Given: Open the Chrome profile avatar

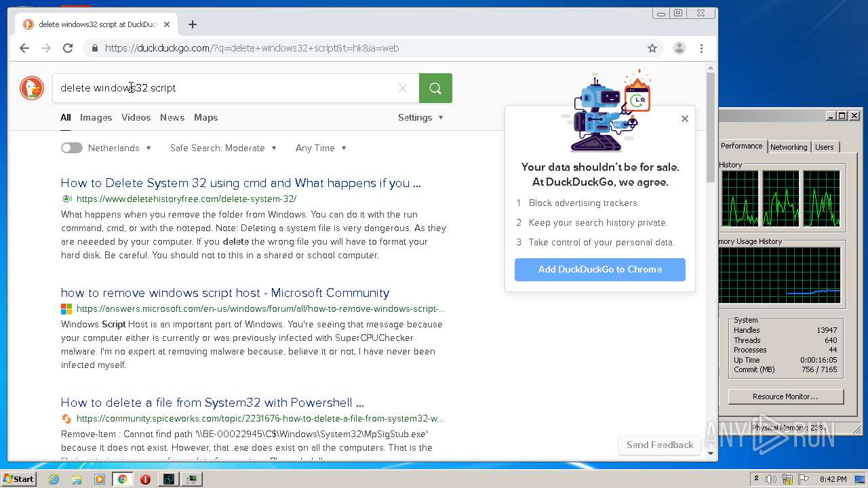Looking at the screenshot, I should pyautogui.click(x=679, y=48).
